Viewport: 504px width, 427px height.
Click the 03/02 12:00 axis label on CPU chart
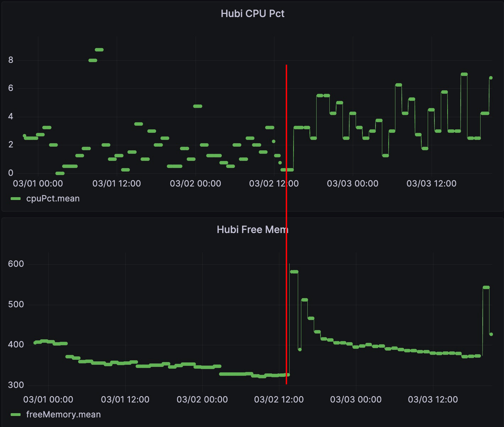(273, 184)
